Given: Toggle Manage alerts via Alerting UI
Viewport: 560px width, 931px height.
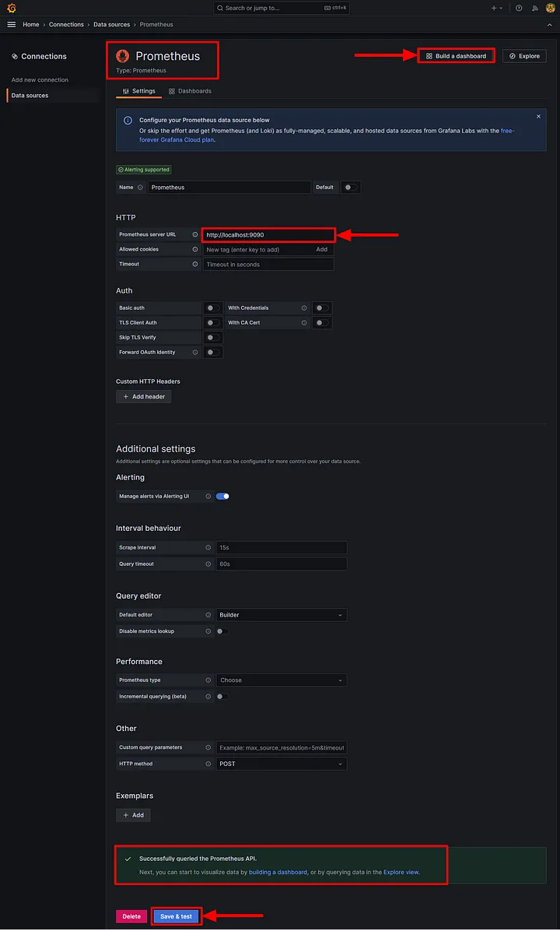Looking at the screenshot, I should [x=222, y=496].
